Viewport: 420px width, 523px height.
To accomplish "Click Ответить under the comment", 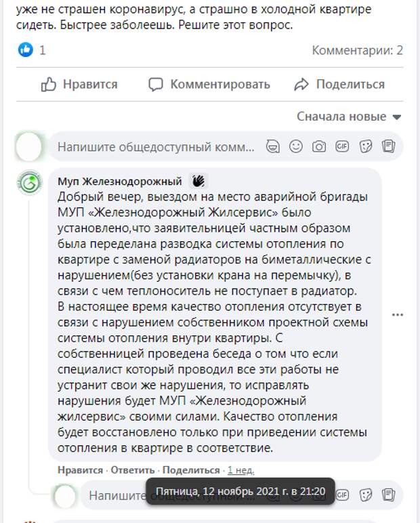I will coord(133,470).
